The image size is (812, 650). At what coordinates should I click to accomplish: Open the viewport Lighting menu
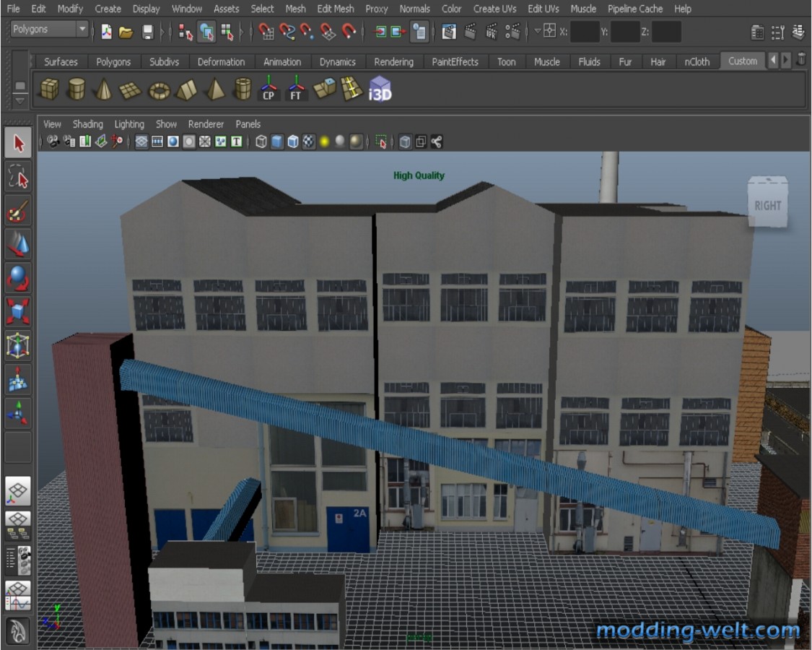pyautogui.click(x=129, y=124)
